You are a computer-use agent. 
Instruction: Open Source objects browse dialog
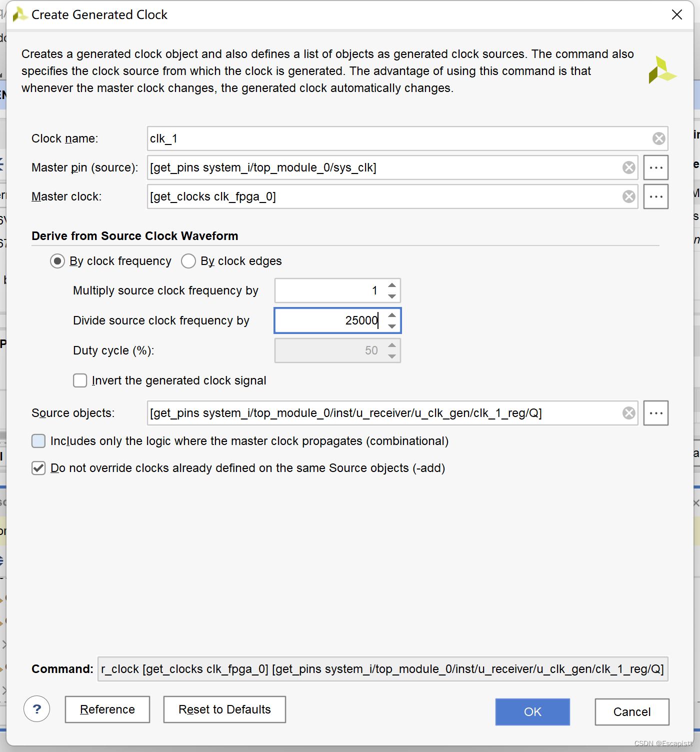[x=655, y=413]
